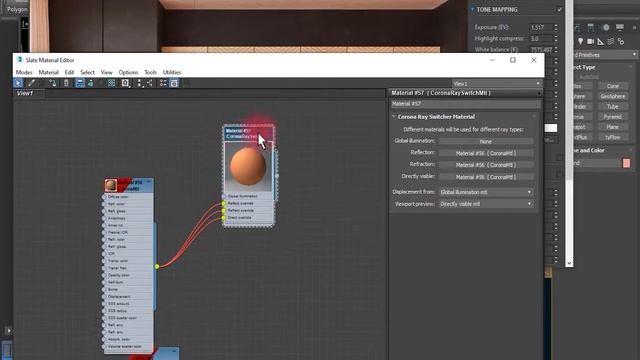Click the white color swatch in render setup

click(551, 128)
